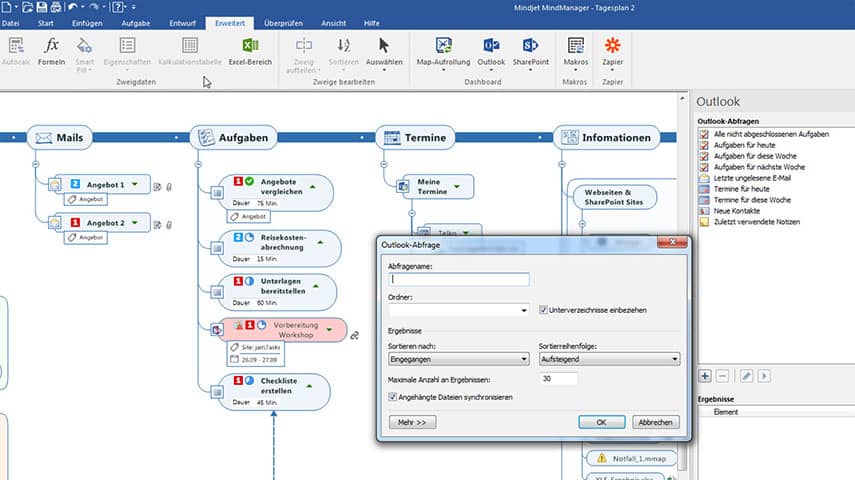Image resolution: width=855 pixels, height=480 pixels.
Task: Expand the Meine Termine topic arrow
Action: 457,187
